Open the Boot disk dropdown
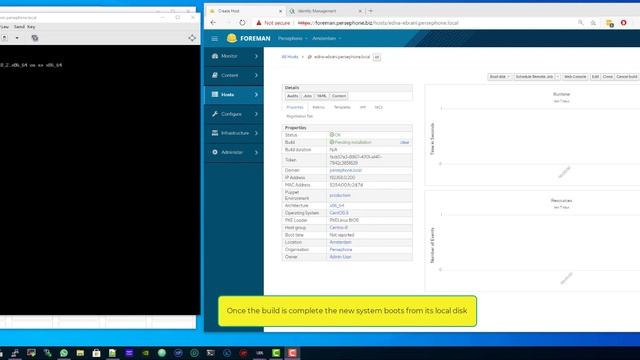The image size is (640, 360). (500, 77)
